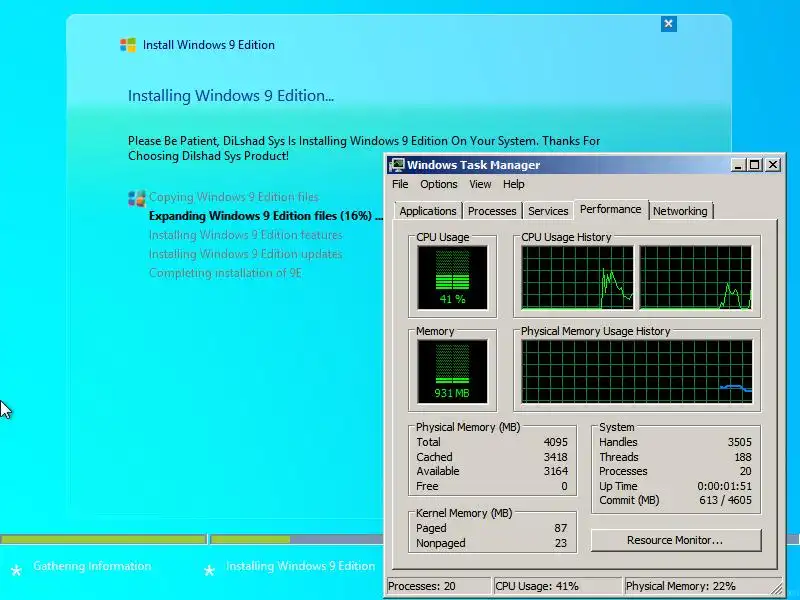Click the Expanding Windows 9 Edition files step
The image size is (800, 600).
click(265, 216)
